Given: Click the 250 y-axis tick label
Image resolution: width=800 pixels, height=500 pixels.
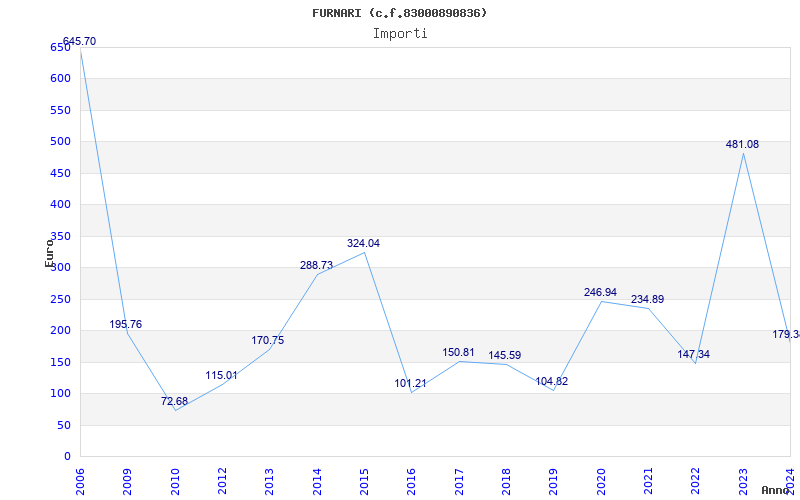Looking at the screenshot, I should click(60, 299).
